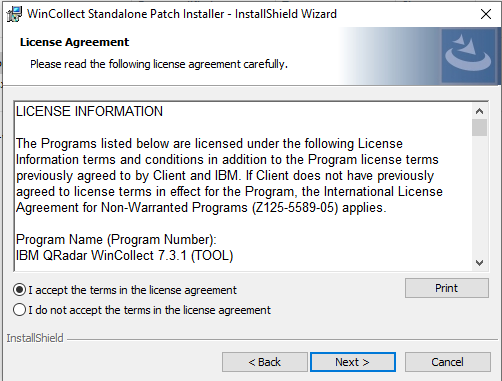502x381 pixels.
Task: Click the license scrollbar thumb
Action: tap(479, 127)
